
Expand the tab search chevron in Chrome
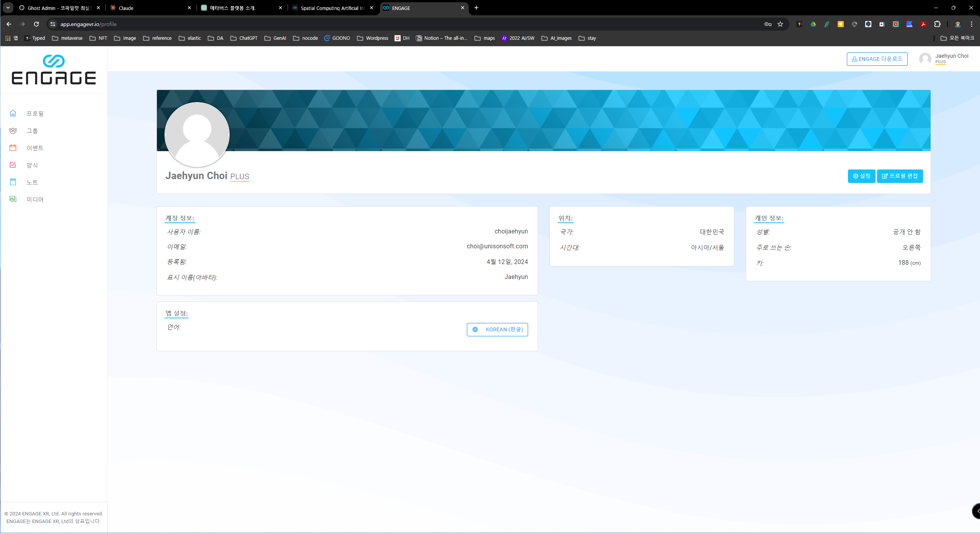(8, 8)
